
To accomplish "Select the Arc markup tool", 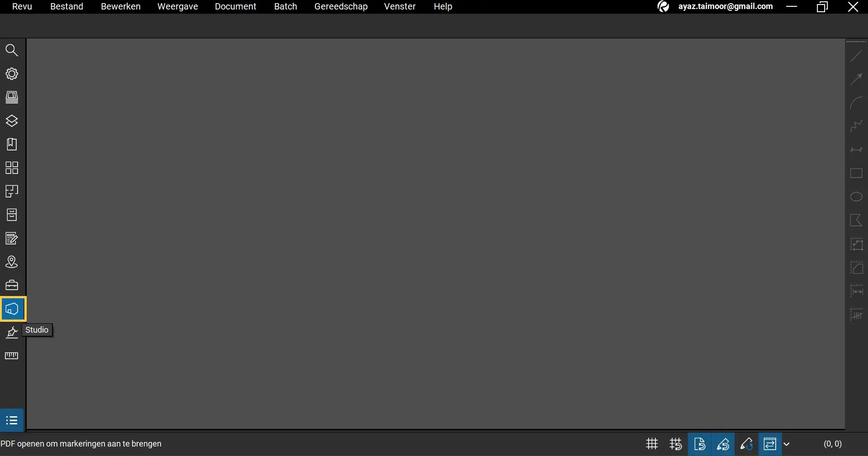I will pyautogui.click(x=856, y=103).
